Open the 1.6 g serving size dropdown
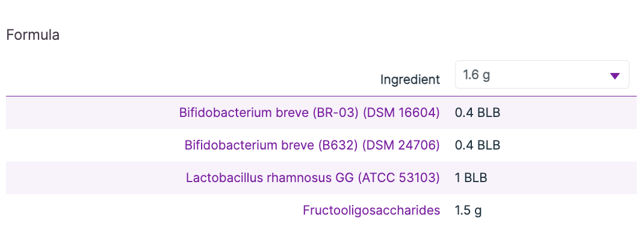The image size is (644, 246). (542, 75)
